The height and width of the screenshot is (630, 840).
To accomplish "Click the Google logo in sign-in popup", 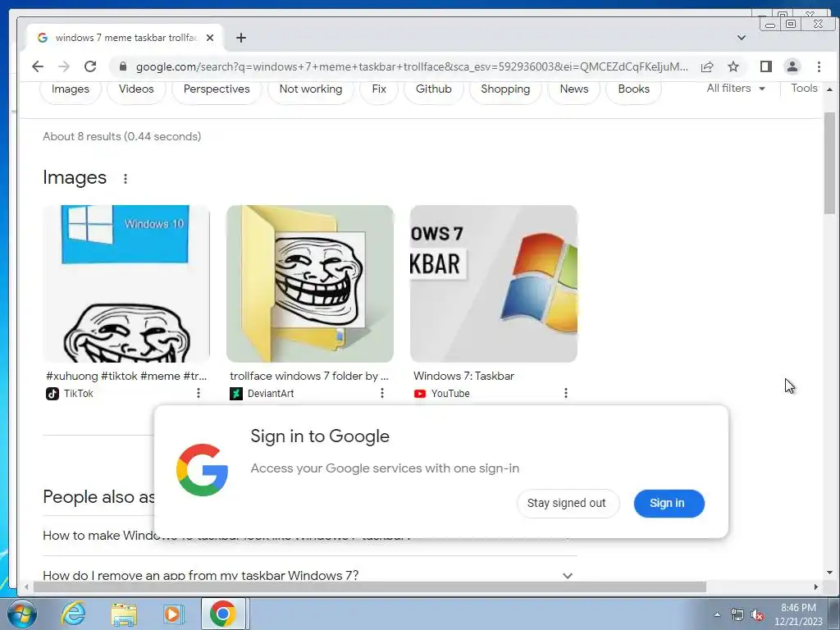I will [x=202, y=470].
